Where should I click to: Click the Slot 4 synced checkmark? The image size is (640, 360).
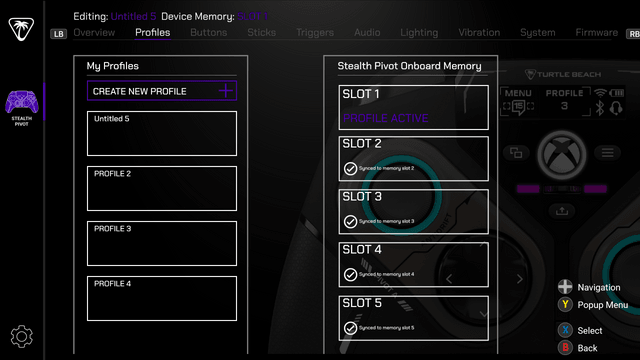[x=350, y=275]
